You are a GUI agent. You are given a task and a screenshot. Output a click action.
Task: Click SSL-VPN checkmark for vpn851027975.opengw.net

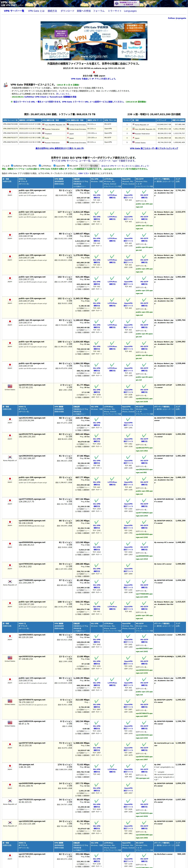tap(96, 436)
